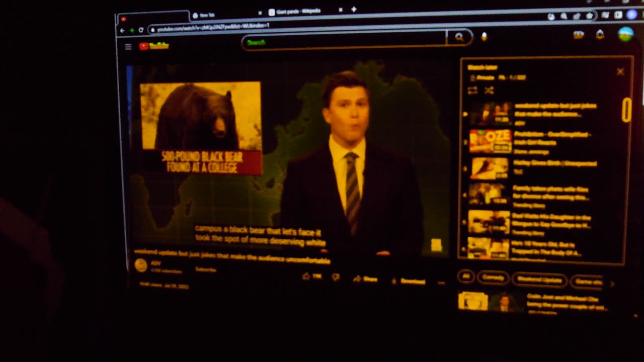The image size is (644, 362).
Task: Click the browser profile avatar in toolbar
Action: (631, 15)
